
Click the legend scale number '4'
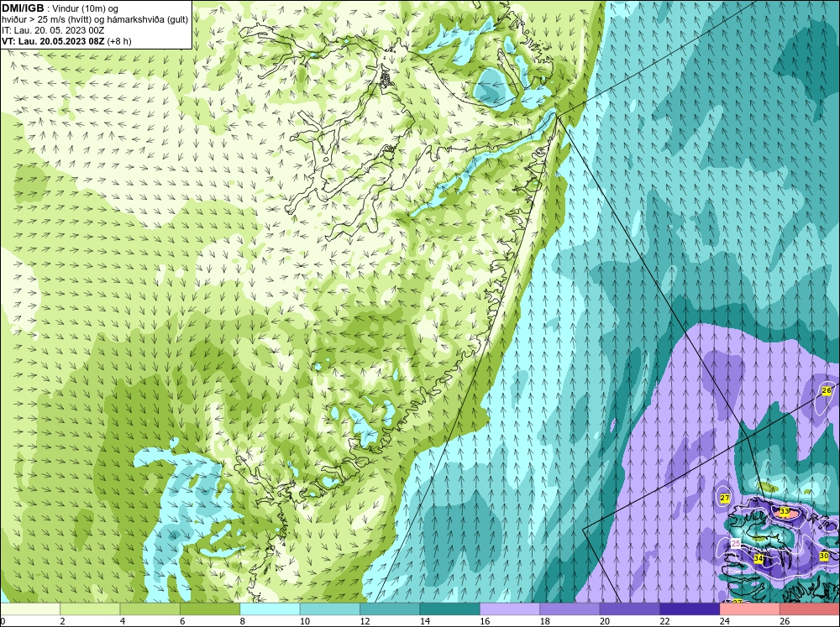123,621
